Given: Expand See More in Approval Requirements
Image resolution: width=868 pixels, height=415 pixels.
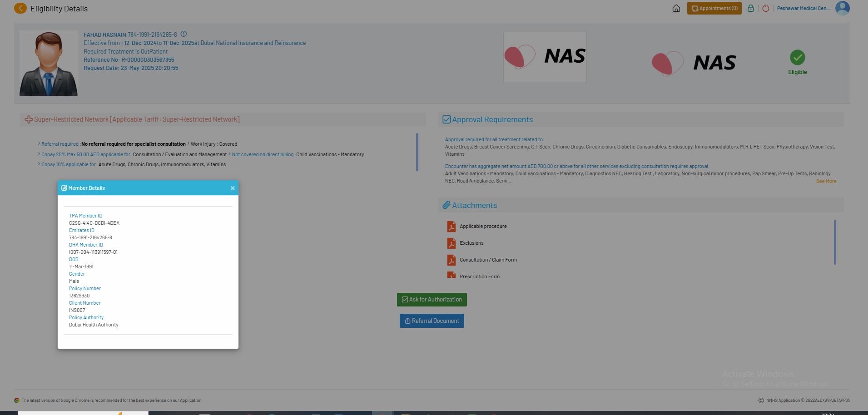Looking at the screenshot, I should 826,181.
